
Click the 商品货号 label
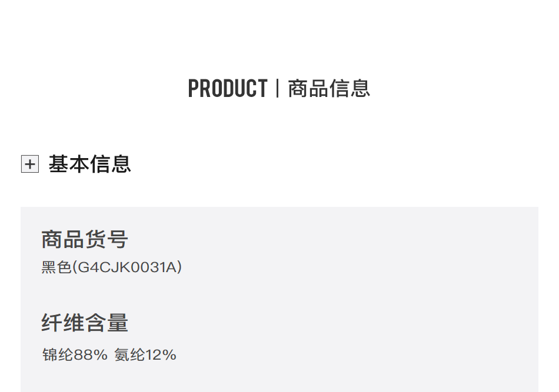[x=85, y=240]
